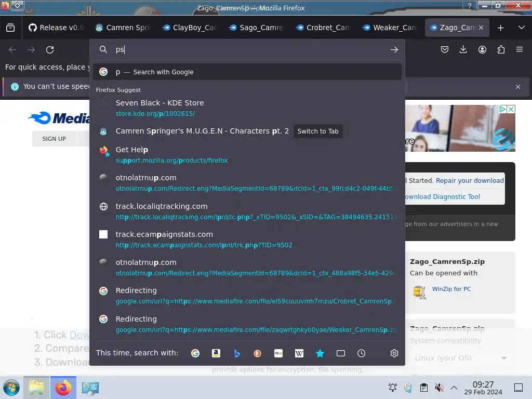Image resolution: width=532 pixels, height=399 pixels.
Task: Toggle the muted volume tray icon
Action: tap(439, 388)
